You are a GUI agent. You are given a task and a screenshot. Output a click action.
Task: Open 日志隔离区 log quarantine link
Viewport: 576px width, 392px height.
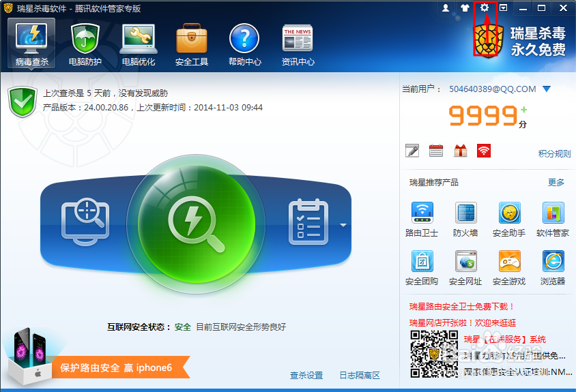(360, 375)
